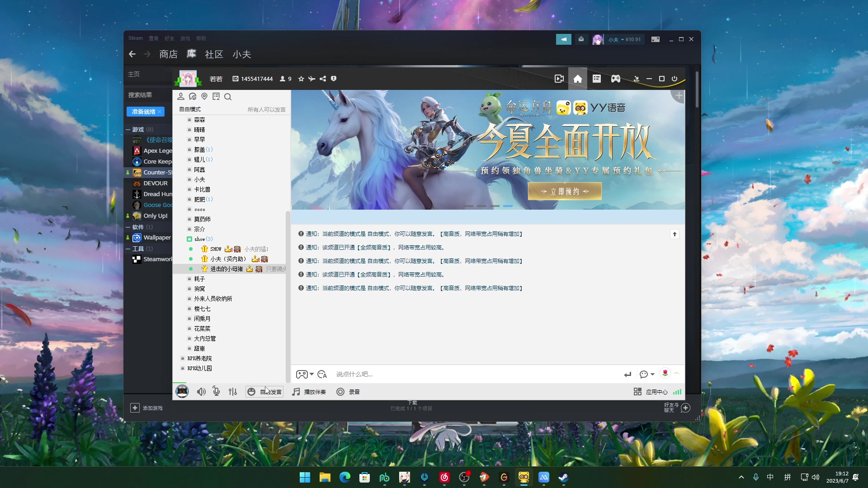Select the RPK幼儿园 channel

point(199,368)
